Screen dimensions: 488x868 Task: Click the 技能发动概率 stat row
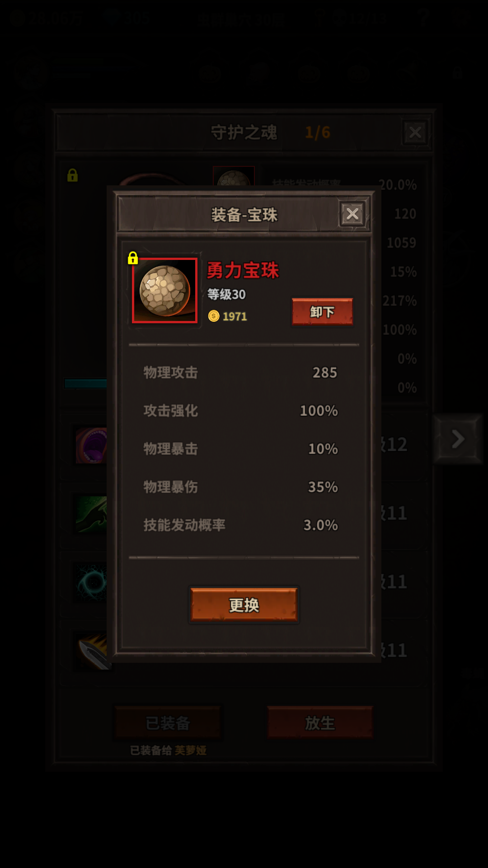[241, 525]
